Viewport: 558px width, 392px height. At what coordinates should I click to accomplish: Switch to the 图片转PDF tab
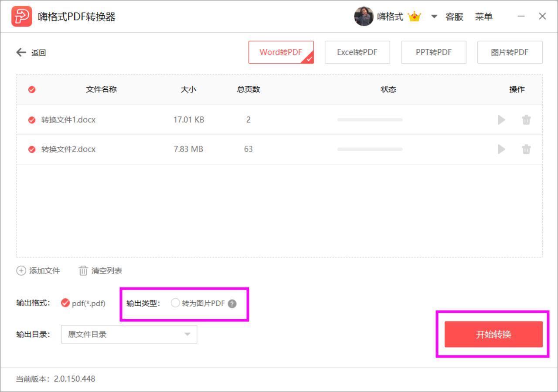coord(510,52)
